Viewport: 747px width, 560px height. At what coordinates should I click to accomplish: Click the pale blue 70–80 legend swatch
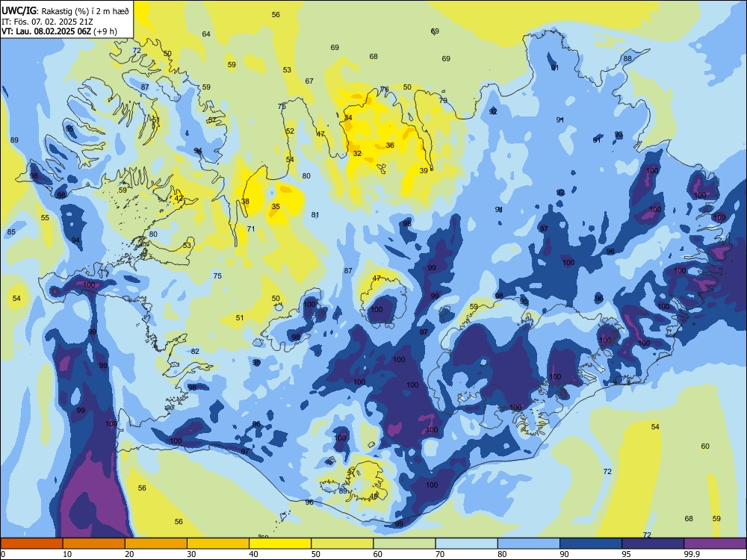tap(466, 544)
